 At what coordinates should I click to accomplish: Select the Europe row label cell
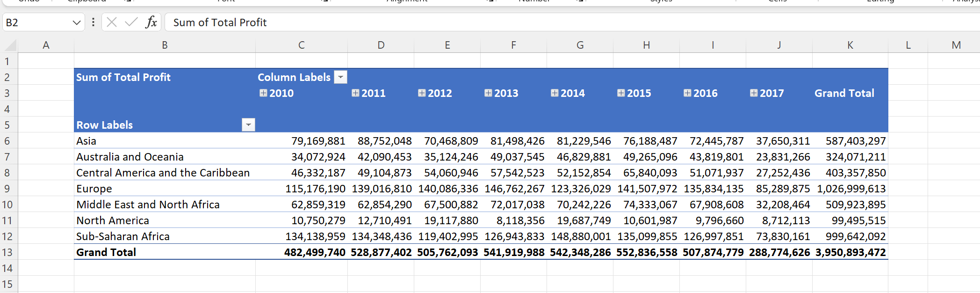(x=165, y=189)
